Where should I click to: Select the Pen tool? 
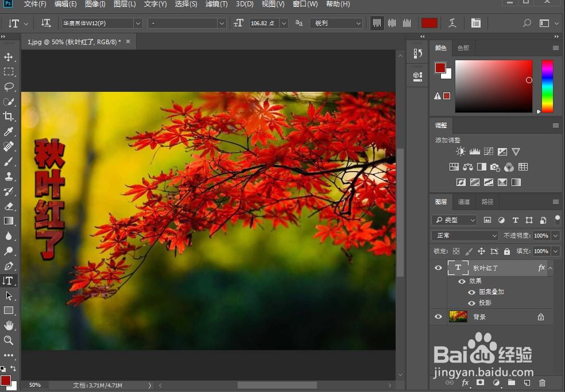pyautogui.click(x=8, y=266)
